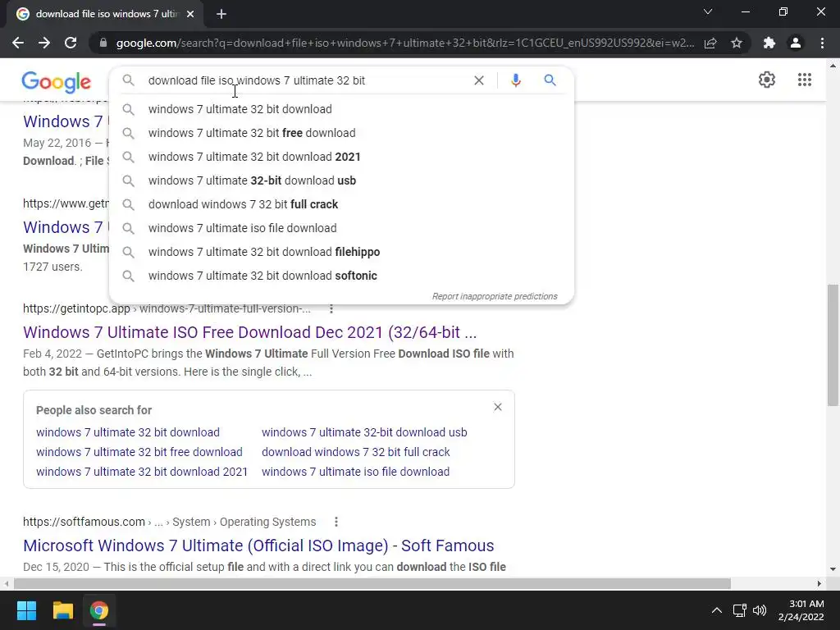Click the horizontal scrollbar thumb
Image resolution: width=840 pixels, height=630 pixels.
[x=372, y=583]
